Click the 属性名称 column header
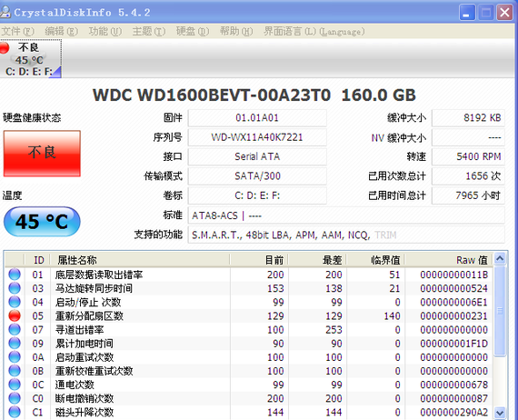 [x=140, y=260]
